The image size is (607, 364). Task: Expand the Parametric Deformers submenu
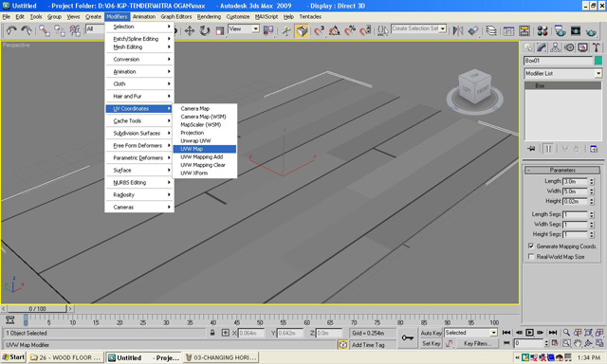[139, 157]
